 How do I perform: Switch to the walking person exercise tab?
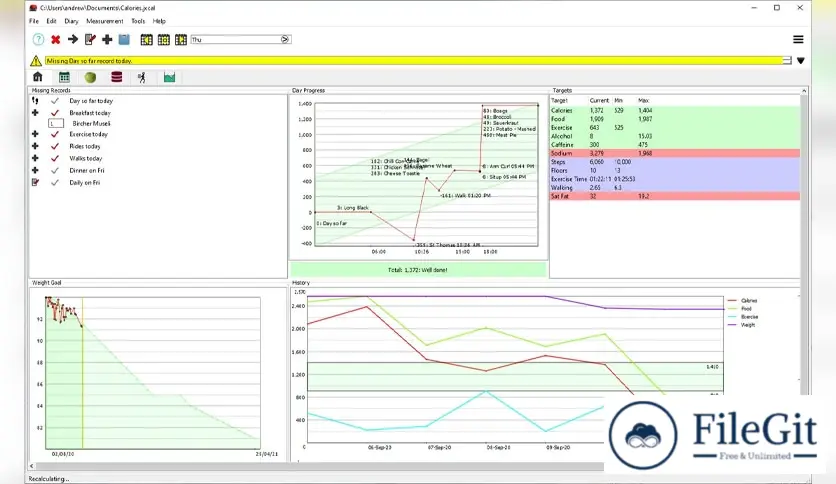tap(142, 78)
